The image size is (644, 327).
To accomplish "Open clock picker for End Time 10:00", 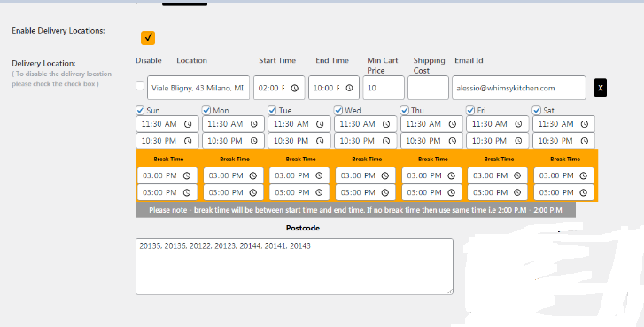I will tap(349, 88).
